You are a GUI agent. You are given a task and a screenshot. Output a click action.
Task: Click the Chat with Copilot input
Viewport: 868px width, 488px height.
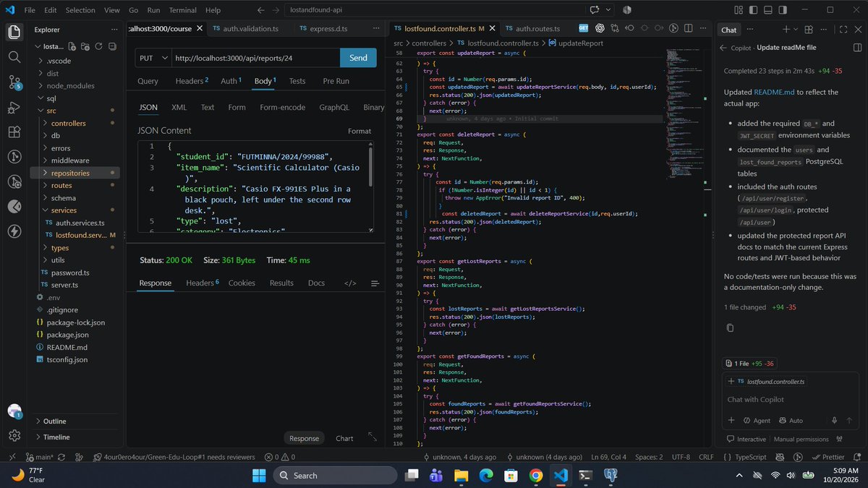click(788, 399)
